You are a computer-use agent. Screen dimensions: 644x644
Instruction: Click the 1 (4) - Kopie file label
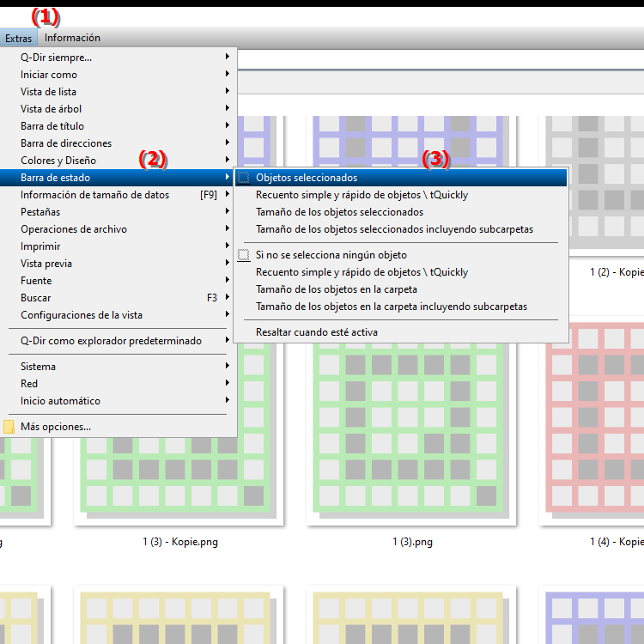617,542
